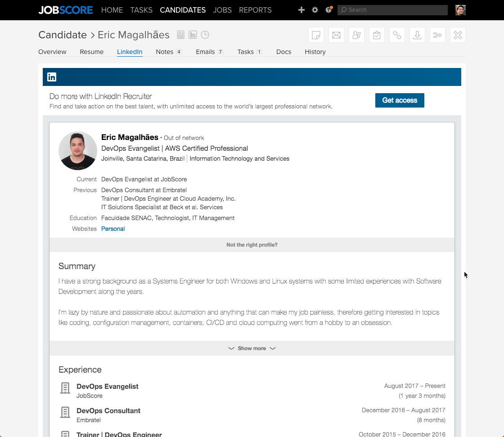This screenshot has width=504, height=437.
Task: Click the Summary section heading
Action: [77, 266]
